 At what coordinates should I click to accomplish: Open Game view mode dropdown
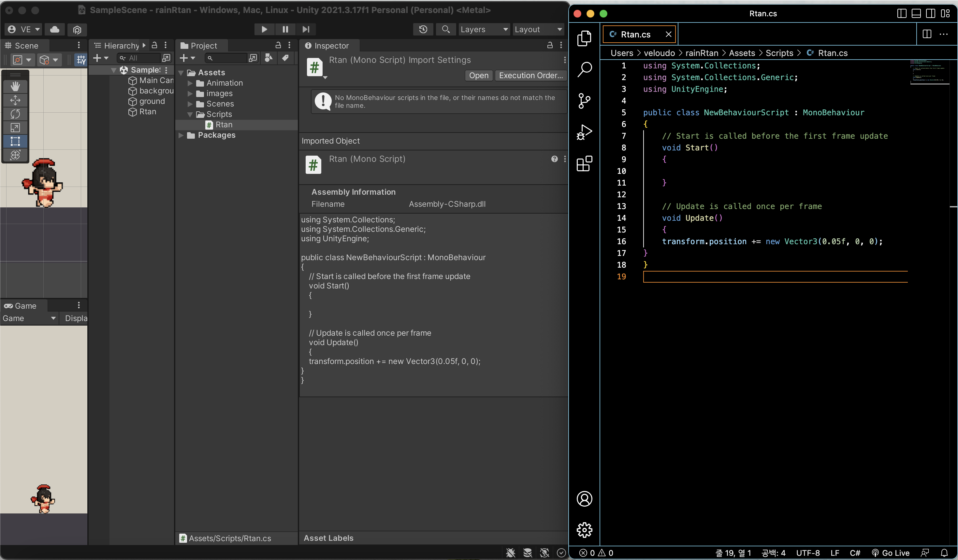(29, 318)
